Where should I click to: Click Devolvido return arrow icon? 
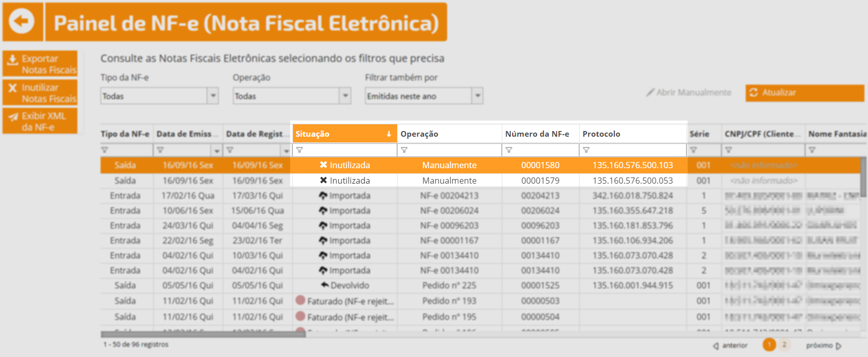(325, 285)
